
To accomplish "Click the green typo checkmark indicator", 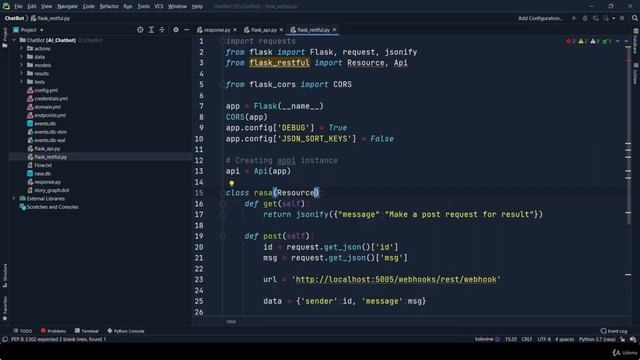I will tap(607, 41).
